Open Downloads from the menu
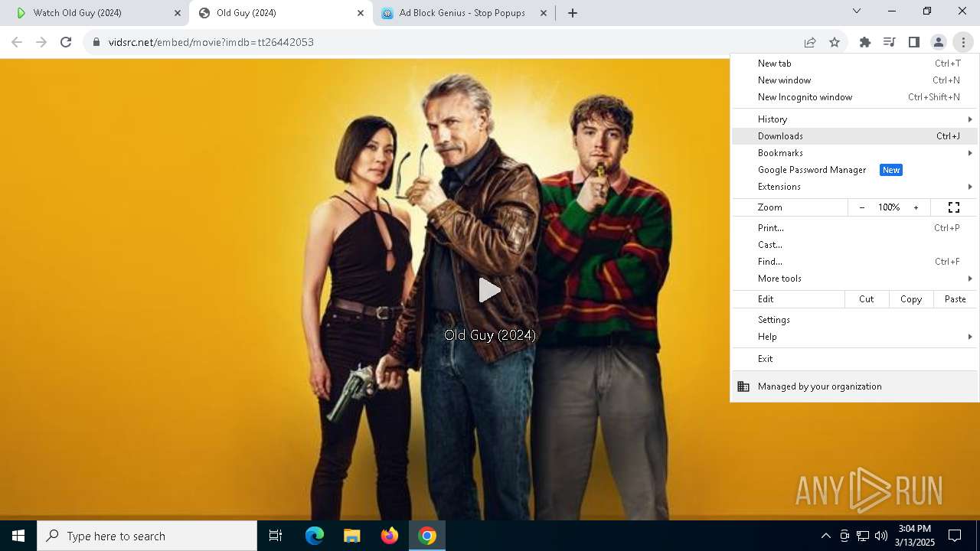The height and width of the screenshot is (551, 980). (854, 136)
